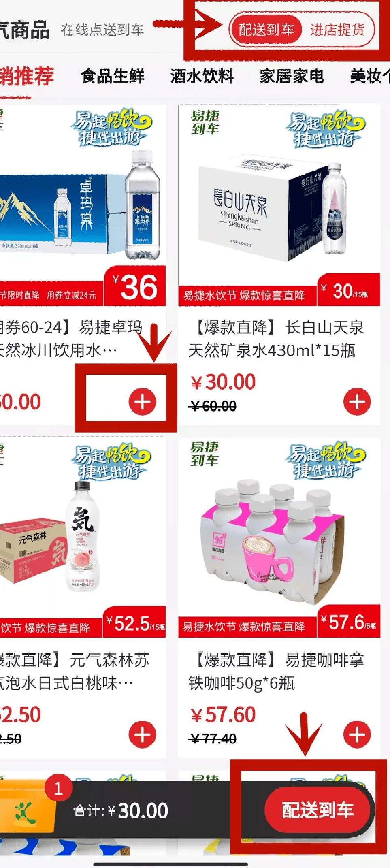Screen dimensions: 390x868
Task: Tap the cart badge showing 1 item
Action: [x=58, y=788]
